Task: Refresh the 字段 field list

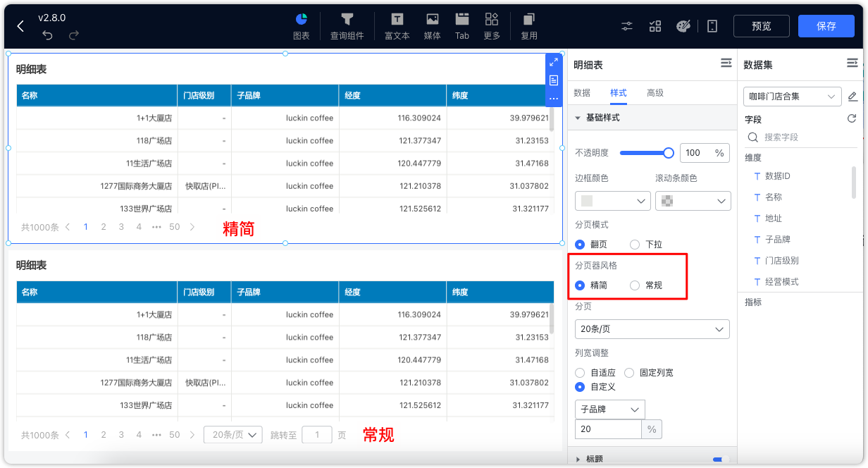Action: 852,119
